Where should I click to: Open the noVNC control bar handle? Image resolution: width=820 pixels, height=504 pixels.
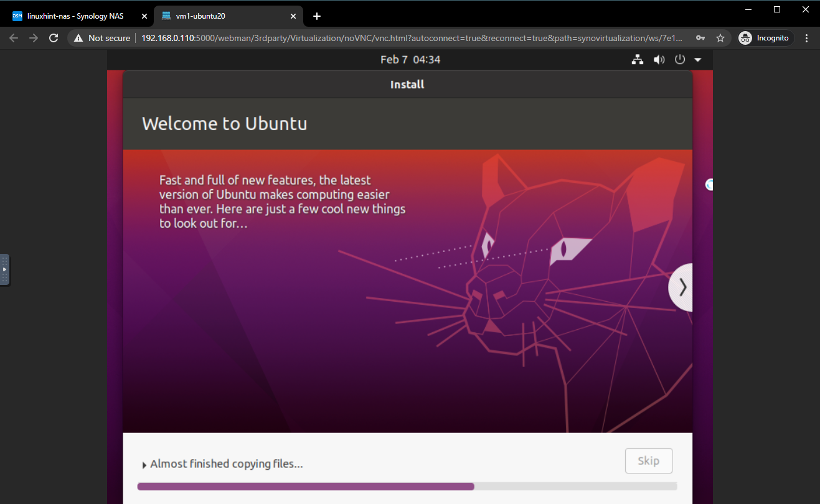click(x=4, y=269)
